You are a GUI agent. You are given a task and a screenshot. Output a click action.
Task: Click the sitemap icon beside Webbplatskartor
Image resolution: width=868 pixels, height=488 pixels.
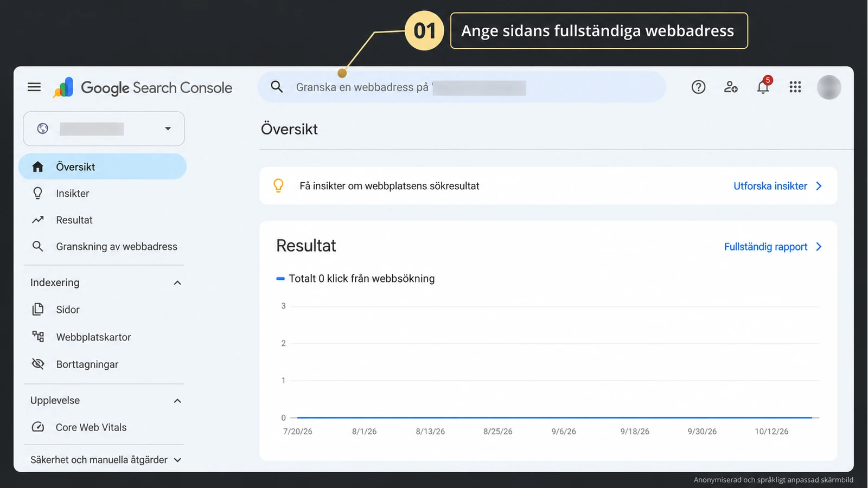click(x=37, y=337)
